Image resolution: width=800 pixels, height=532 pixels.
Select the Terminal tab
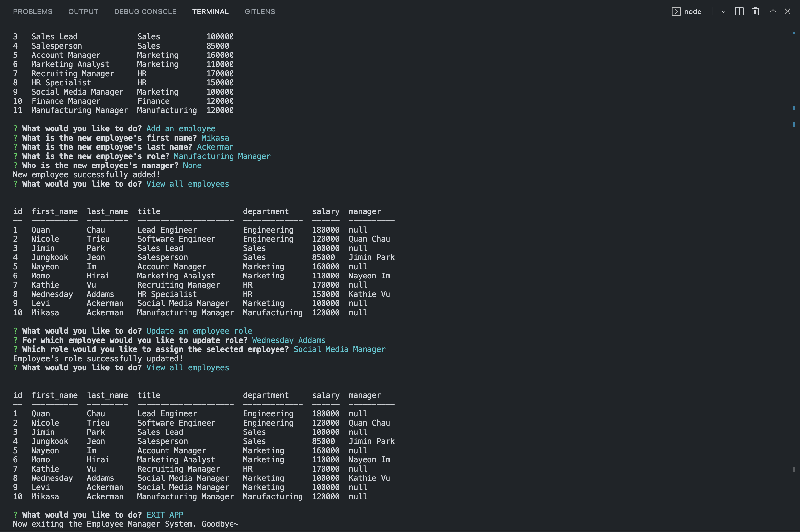click(x=210, y=11)
